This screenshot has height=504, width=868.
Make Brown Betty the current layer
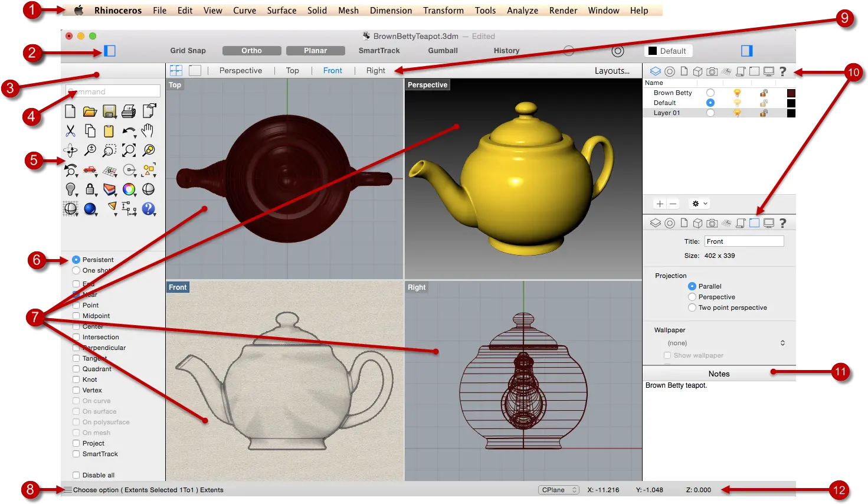tap(710, 93)
